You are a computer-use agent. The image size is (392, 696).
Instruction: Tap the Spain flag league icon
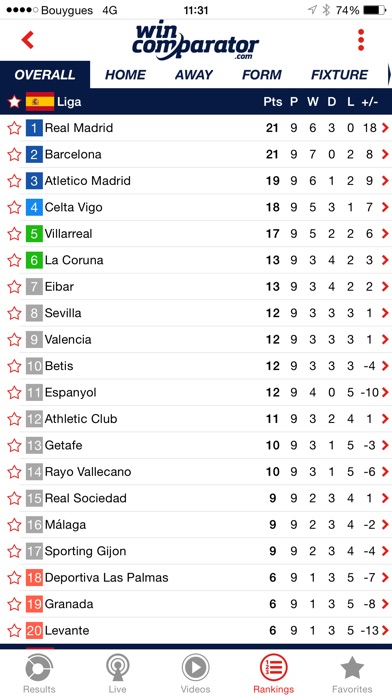(40, 102)
